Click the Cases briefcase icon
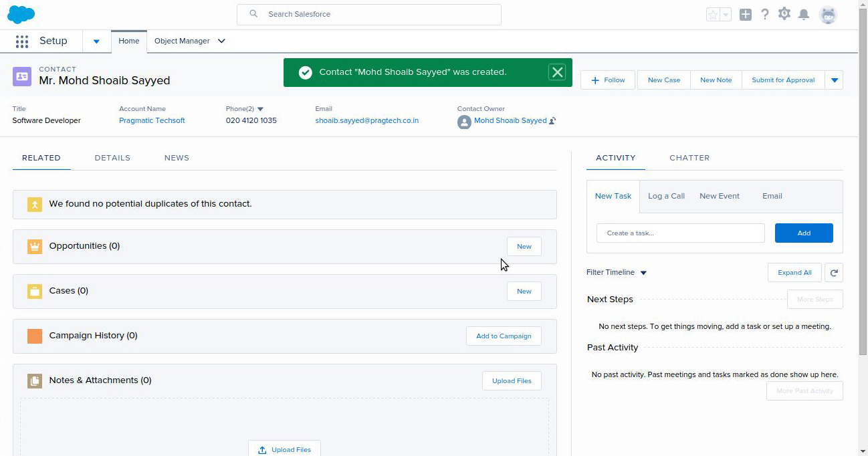Screen dimensions: 868x456 [35, 291]
